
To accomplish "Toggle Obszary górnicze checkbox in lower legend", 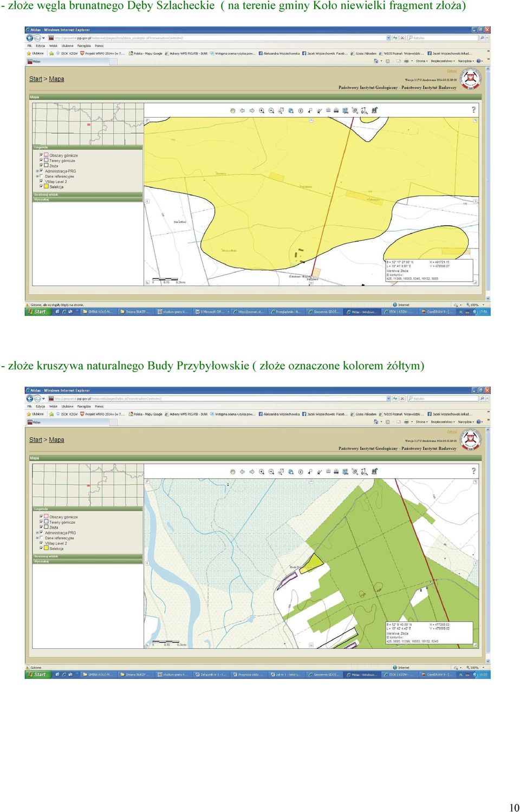I will pyautogui.click(x=41, y=516).
